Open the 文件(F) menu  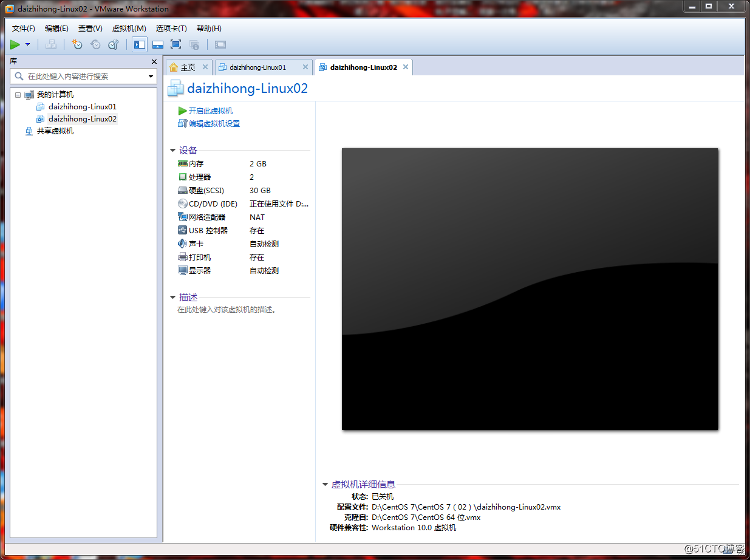tap(24, 29)
